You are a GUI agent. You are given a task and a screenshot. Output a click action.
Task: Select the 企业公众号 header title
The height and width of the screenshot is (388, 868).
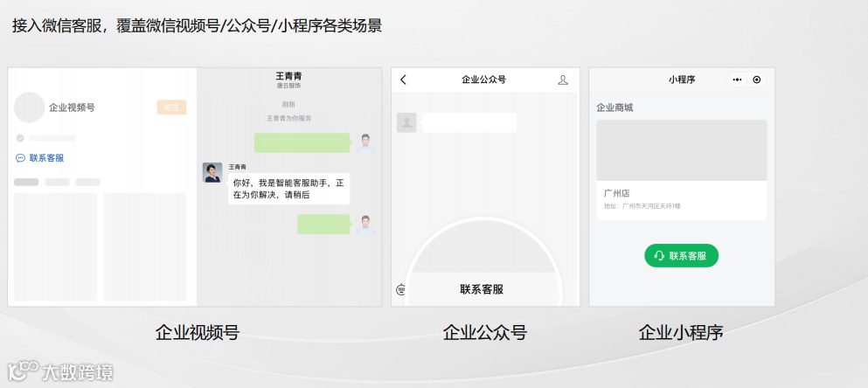[x=483, y=80]
